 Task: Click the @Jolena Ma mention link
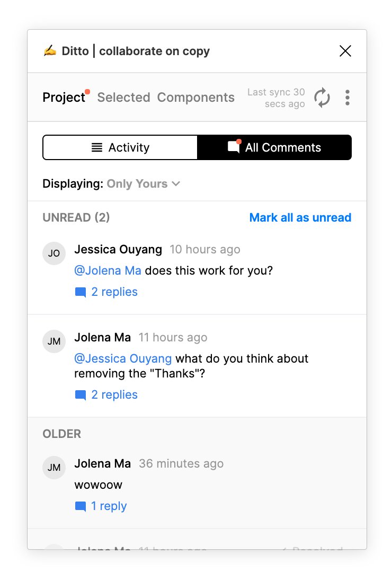pyautogui.click(x=108, y=270)
